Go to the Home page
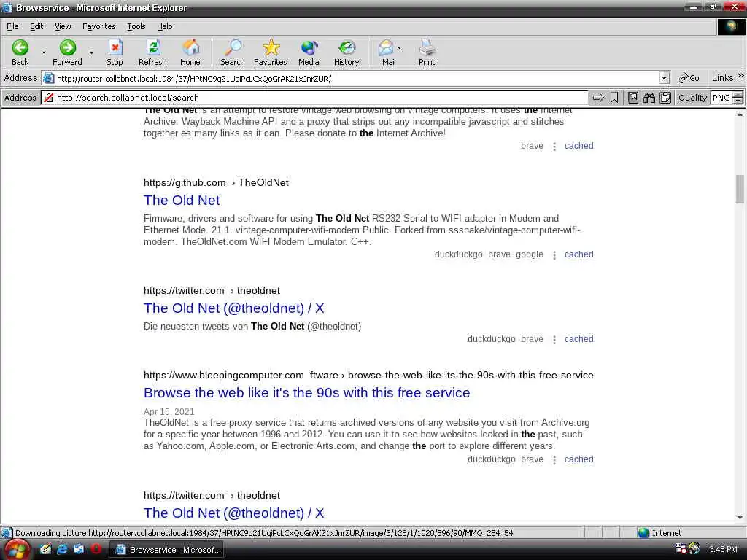The width and height of the screenshot is (747, 560). pos(190,52)
